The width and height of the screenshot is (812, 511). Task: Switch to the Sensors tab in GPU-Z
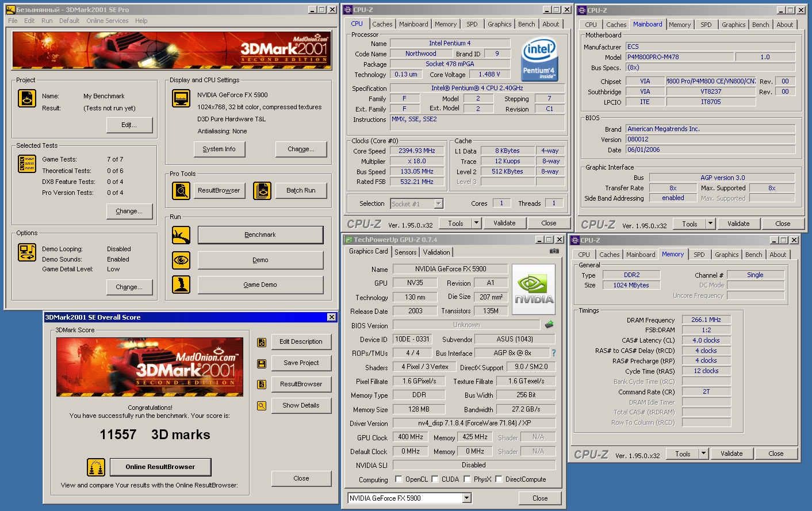(x=405, y=252)
